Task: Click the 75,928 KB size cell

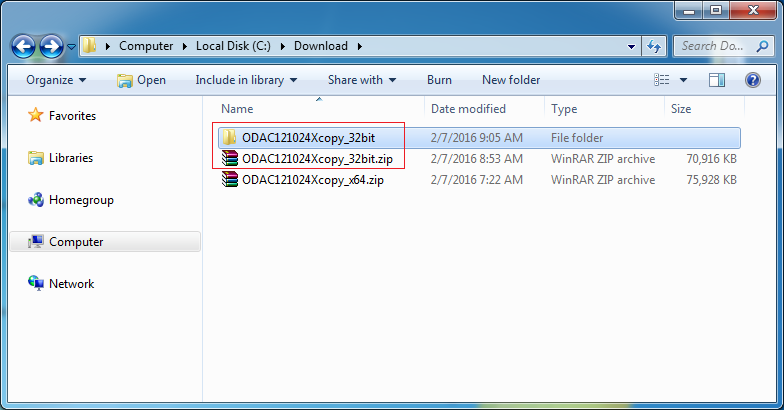Action: coord(712,180)
